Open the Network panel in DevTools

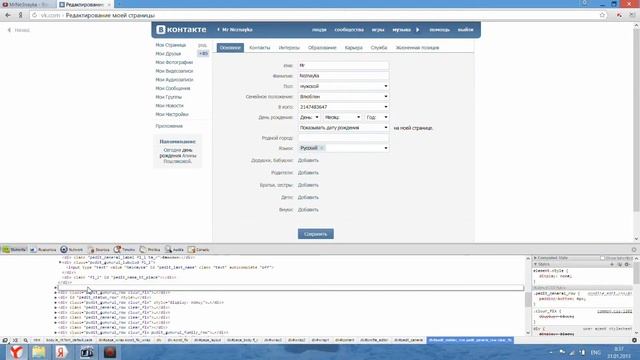(x=72, y=249)
